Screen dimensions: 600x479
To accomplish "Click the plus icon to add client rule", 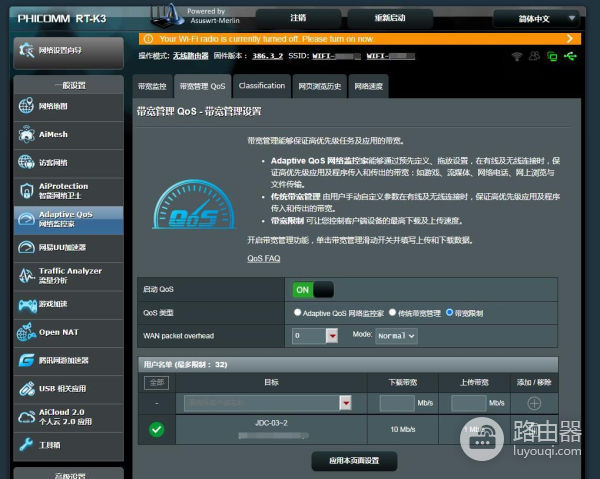I will pos(534,403).
